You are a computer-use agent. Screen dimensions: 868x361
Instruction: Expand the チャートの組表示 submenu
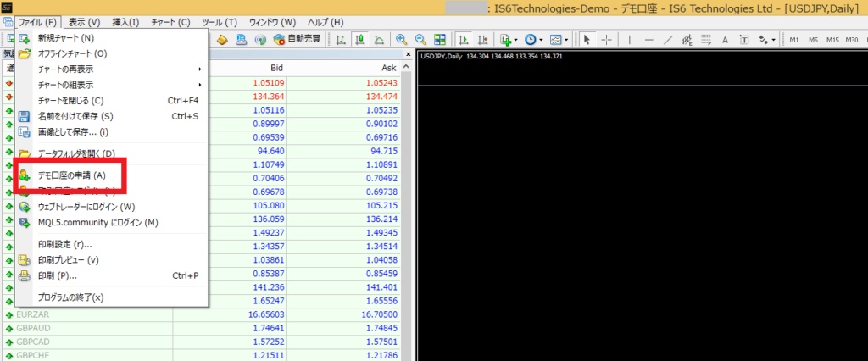tap(111, 85)
